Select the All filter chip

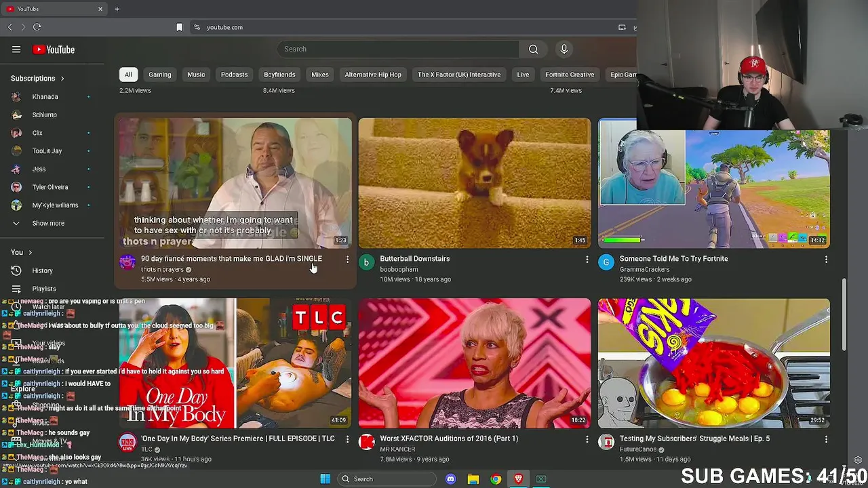pos(128,75)
